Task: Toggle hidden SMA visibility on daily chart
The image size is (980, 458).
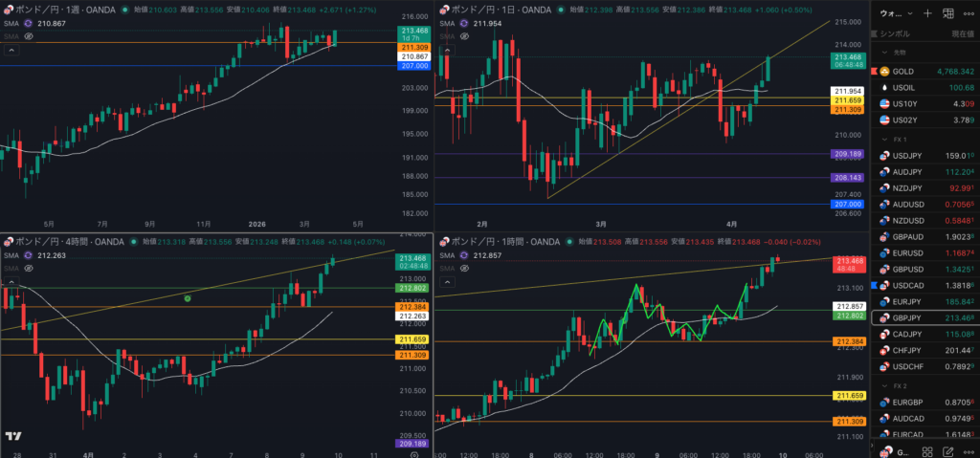Action: (464, 34)
